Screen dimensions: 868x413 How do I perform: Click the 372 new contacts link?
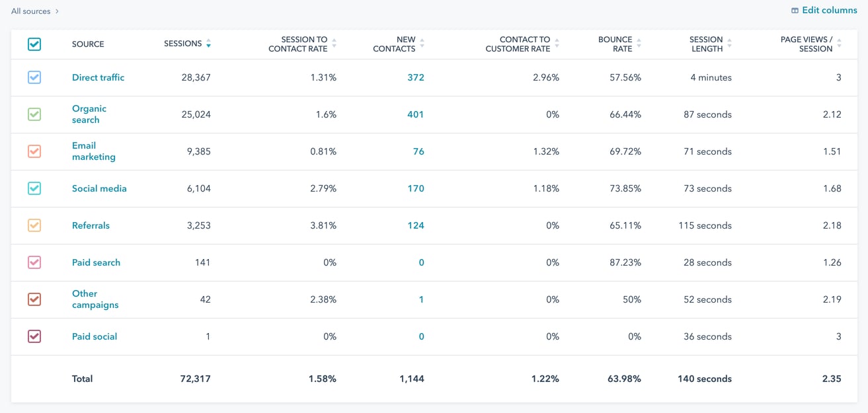pos(416,77)
